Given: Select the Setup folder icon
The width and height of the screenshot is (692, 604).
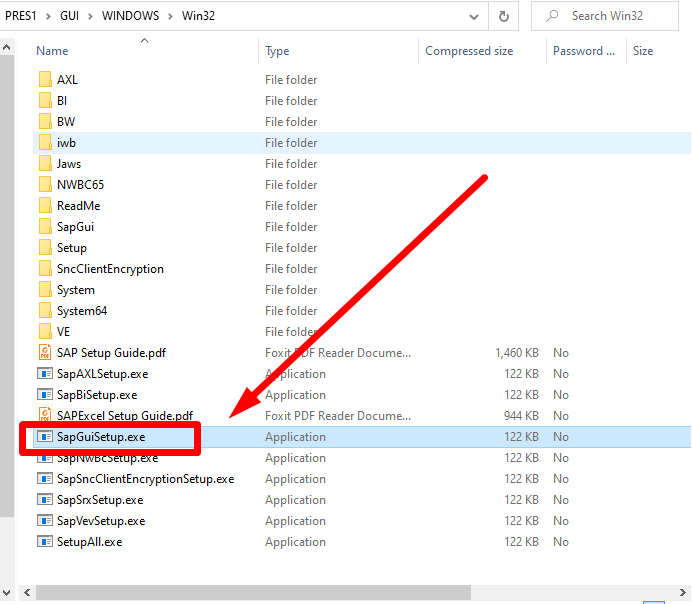Looking at the screenshot, I should (45, 248).
